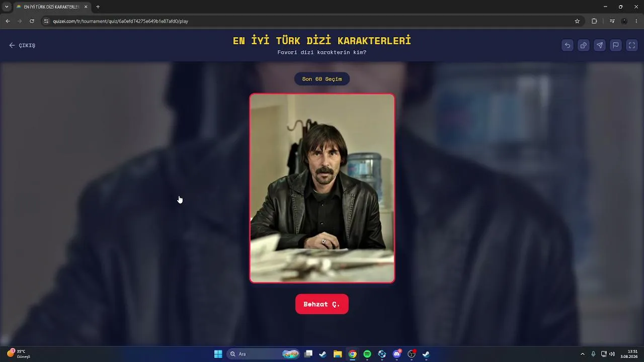Click the browser forward arrow
The image size is (644, 362).
tap(20, 21)
